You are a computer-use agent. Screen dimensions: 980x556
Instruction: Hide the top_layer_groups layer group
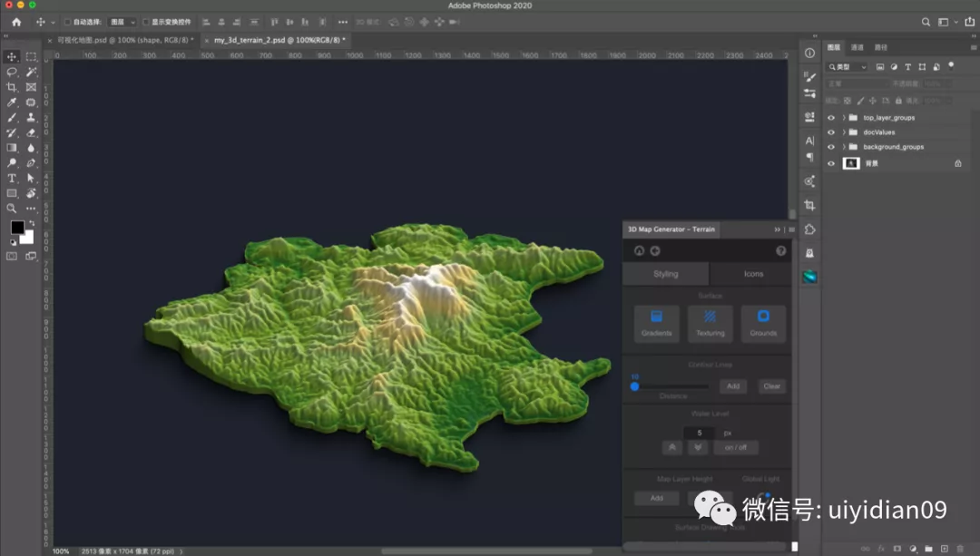point(830,118)
